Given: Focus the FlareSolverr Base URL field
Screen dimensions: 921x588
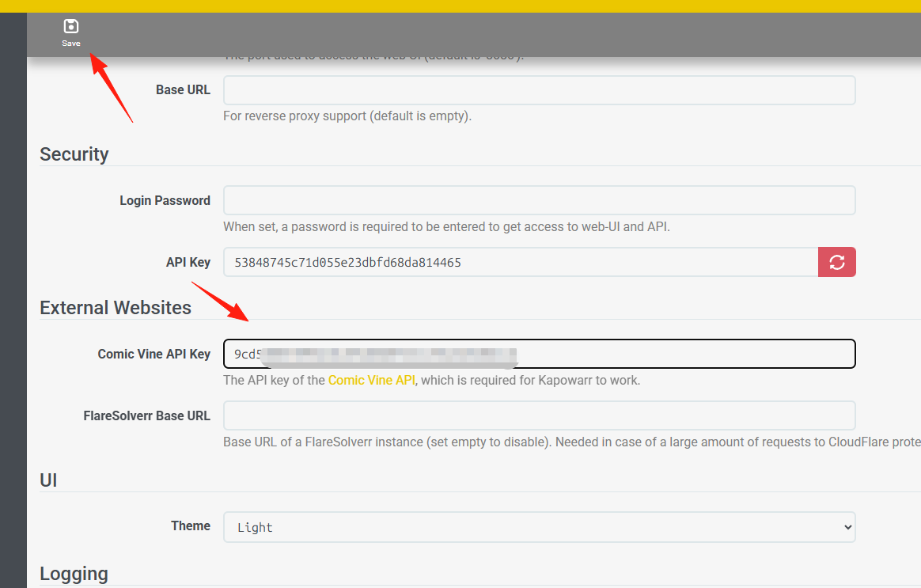Looking at the screenshot, I should click(x=539, y=415).
